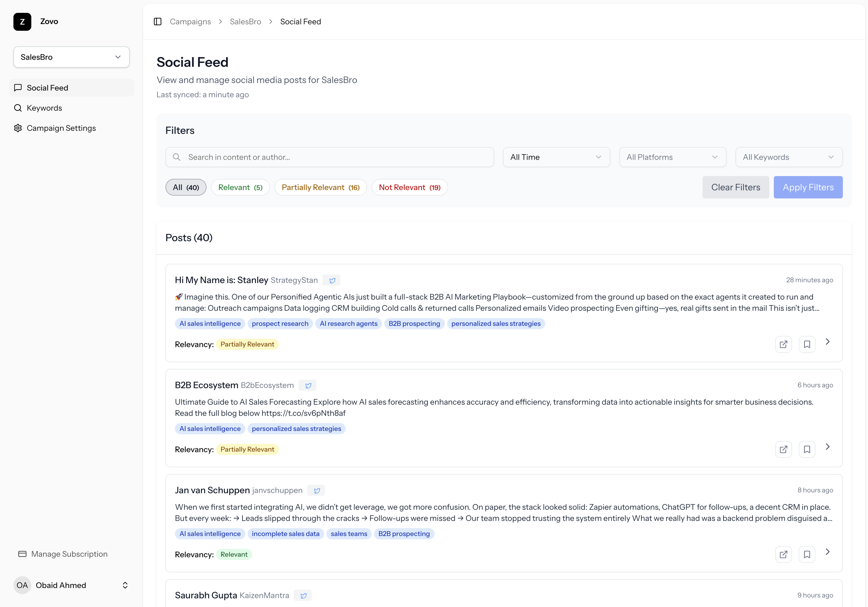Filter by Not Relevant (19) posts
868x607 pixels.
(x=409, y=188)
